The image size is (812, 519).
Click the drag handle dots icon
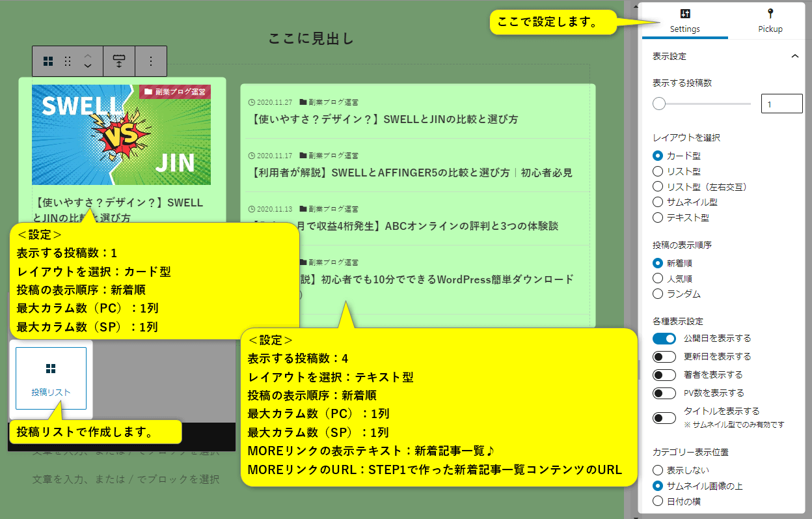(x=68, y=61)
